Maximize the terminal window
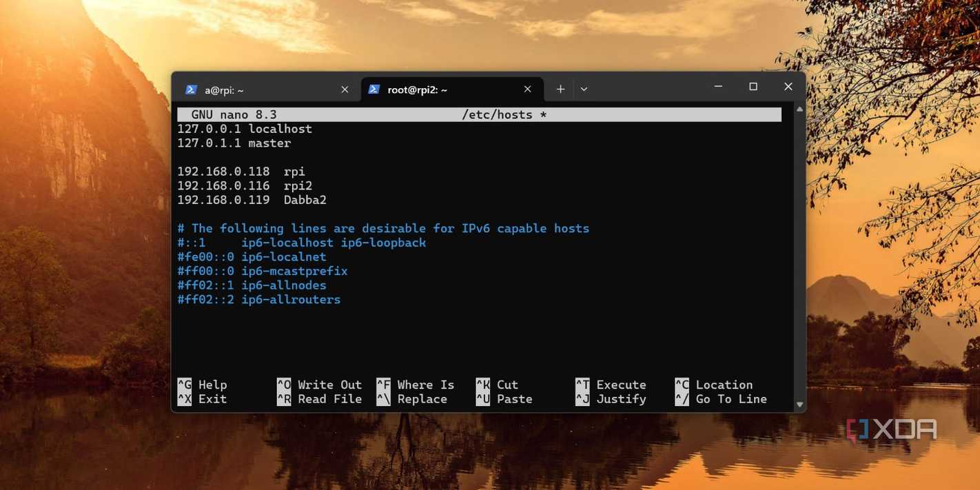The width and height of the screenshot is (980, 490). pyautogui.click(x=753, y=87)
